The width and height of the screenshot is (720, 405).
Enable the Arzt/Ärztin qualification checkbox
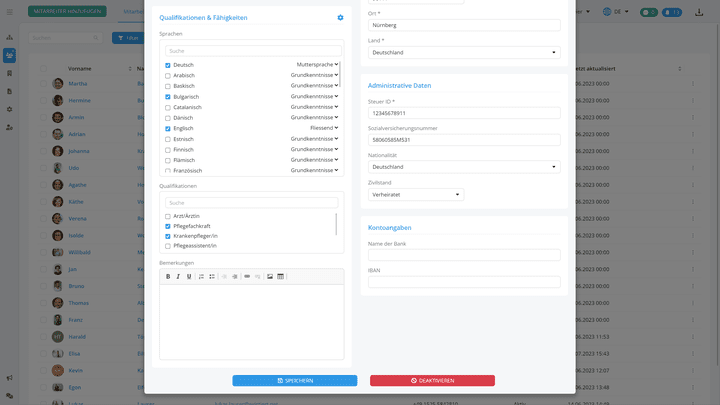tap(168, 216)
